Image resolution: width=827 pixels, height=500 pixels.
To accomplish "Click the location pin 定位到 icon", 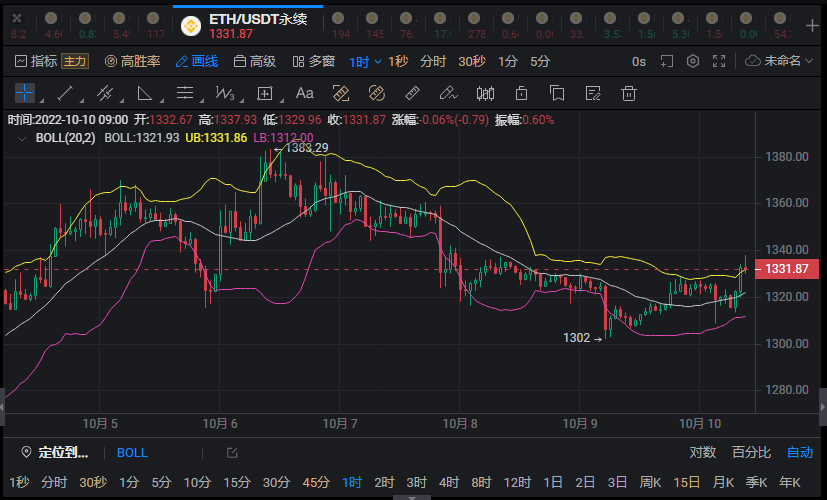I will coord(26,452).
